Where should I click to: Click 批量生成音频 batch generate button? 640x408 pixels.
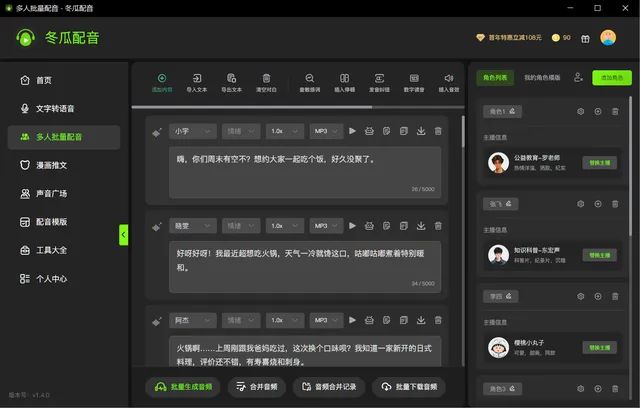183,387
